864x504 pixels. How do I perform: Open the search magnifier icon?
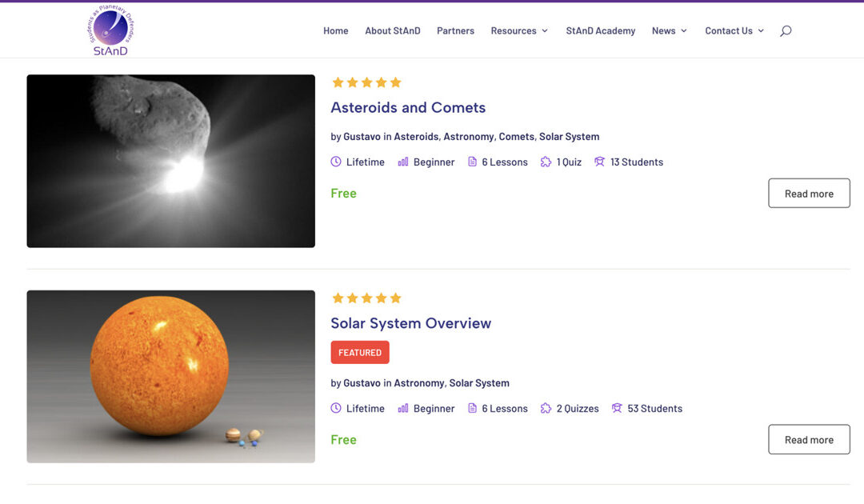pos(786,30)
